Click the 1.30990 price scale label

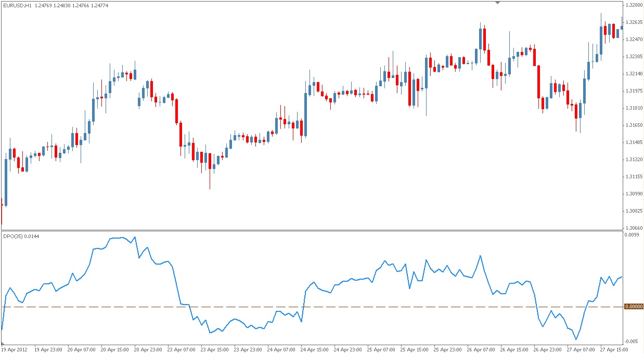(635, 194)
